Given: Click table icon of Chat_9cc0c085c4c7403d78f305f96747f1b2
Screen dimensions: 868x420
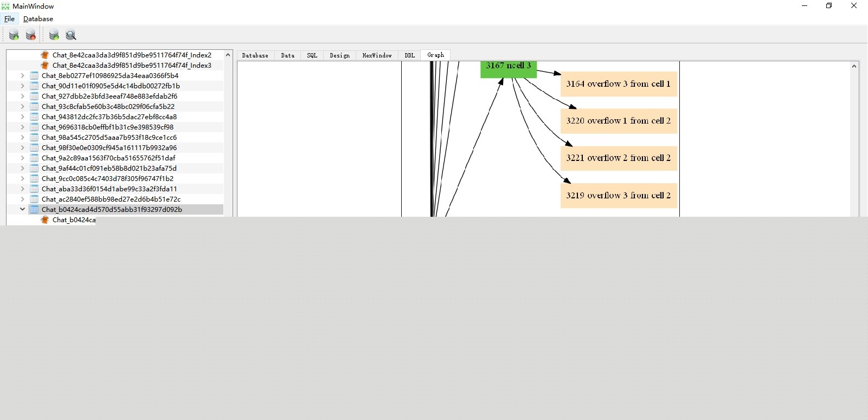Looking at the screenshot, I should click(34, 178).
